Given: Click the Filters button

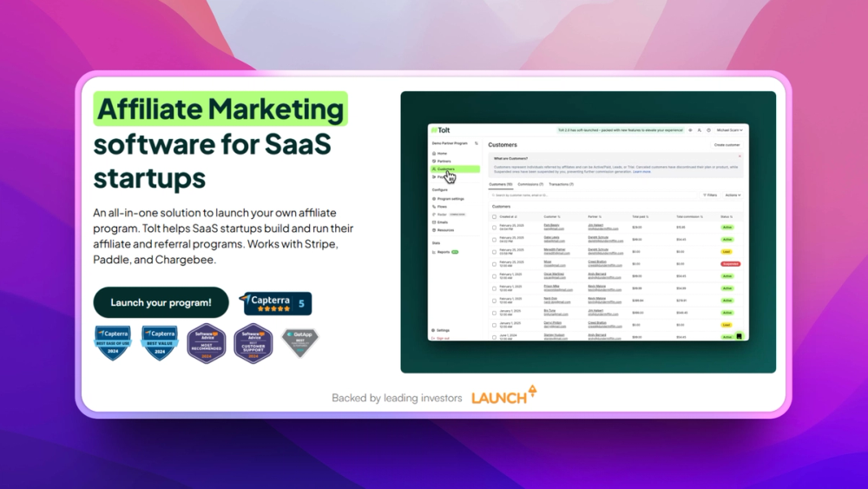Looking at the screenshot, I should pyautogui.click(x=710, y=195).
